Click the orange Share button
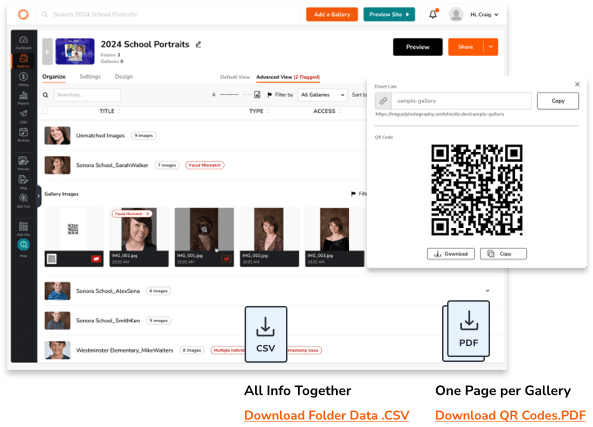This screenshot has width=593, height=427. click(466, 47)
